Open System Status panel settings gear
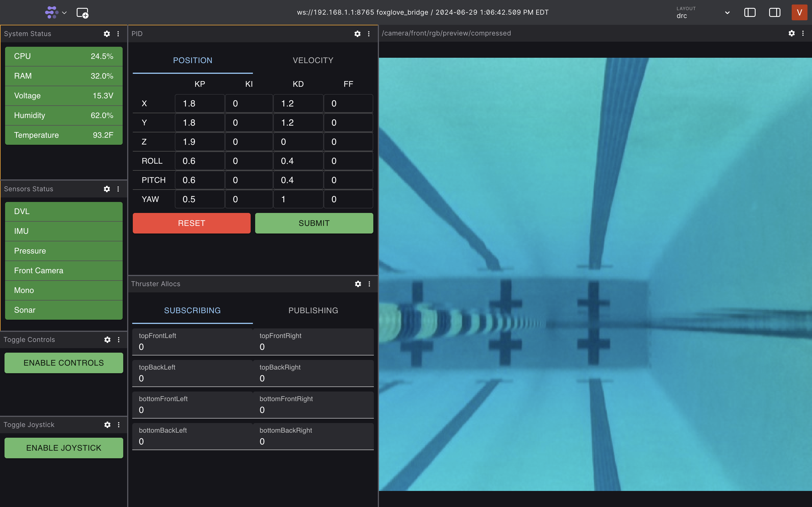 tap(107, 34)
